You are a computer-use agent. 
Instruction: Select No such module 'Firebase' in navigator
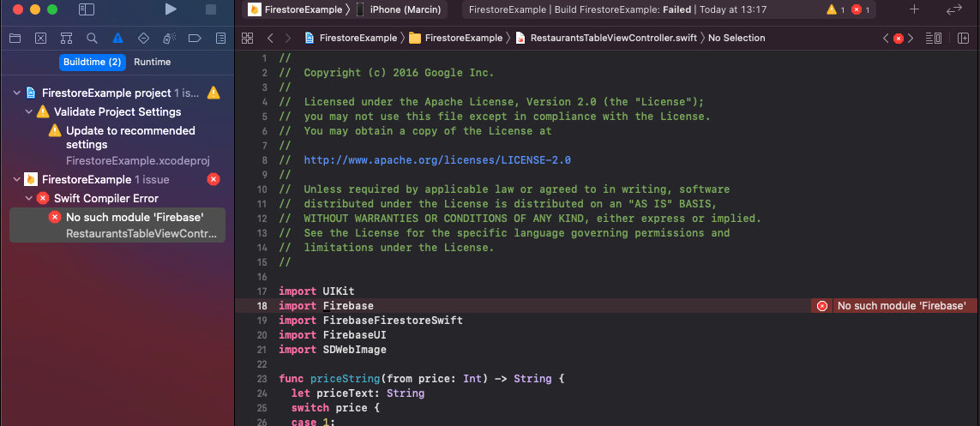pyautogui.click(x=117, y=225)
